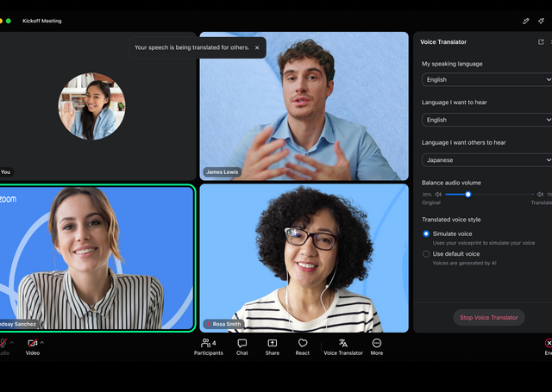The width and height of the screenshot is (552, 392).
Task: Click the End meeting icon
Action: (x=549, y=343)
